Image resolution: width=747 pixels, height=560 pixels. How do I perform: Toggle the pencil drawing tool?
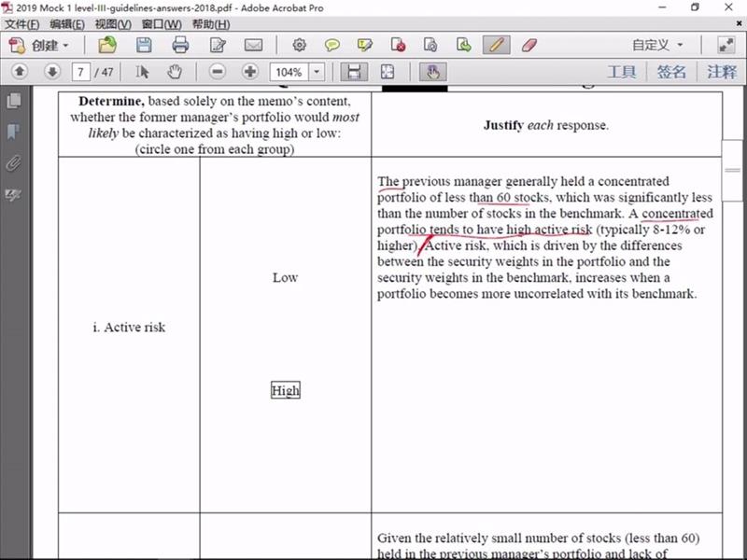[496, 44]
